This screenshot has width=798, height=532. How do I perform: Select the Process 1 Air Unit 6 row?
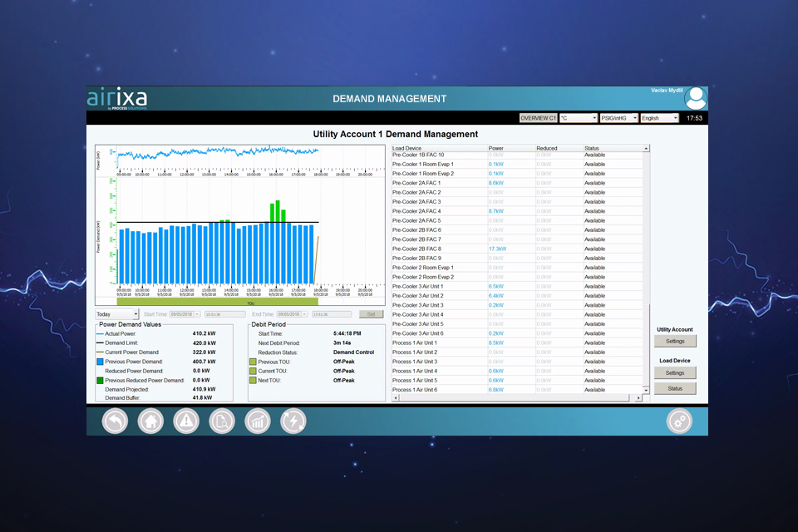[516, 390]
